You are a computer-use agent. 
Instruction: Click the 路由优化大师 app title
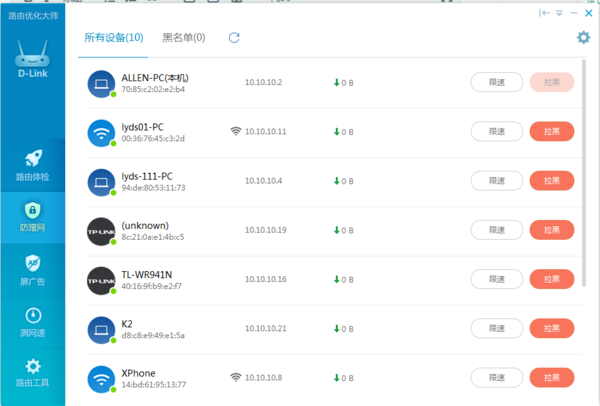click(33, 16)
